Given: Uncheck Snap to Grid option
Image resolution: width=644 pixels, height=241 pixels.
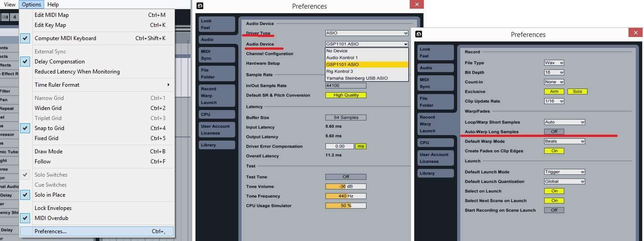Looking at the screenshot, I should pyautogui.click(x=49, y=128).
